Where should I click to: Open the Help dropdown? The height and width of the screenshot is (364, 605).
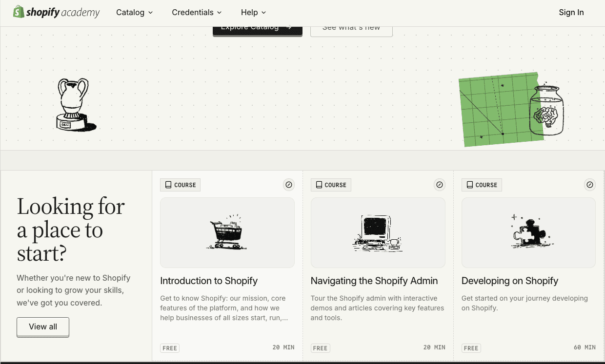(254, 12)
